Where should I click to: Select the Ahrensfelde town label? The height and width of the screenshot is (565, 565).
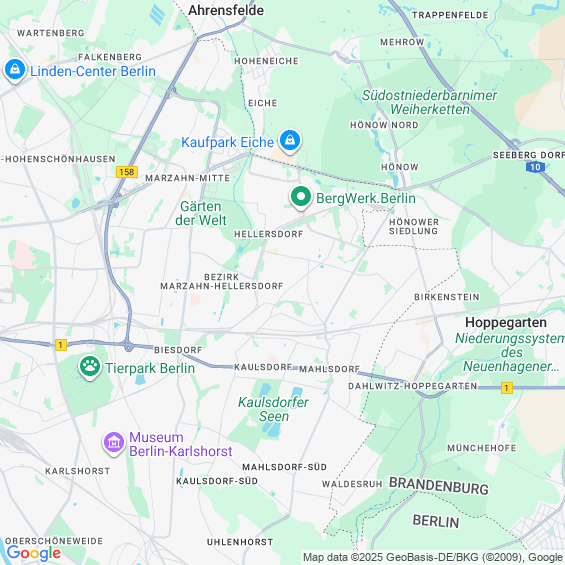click(226, 10)
